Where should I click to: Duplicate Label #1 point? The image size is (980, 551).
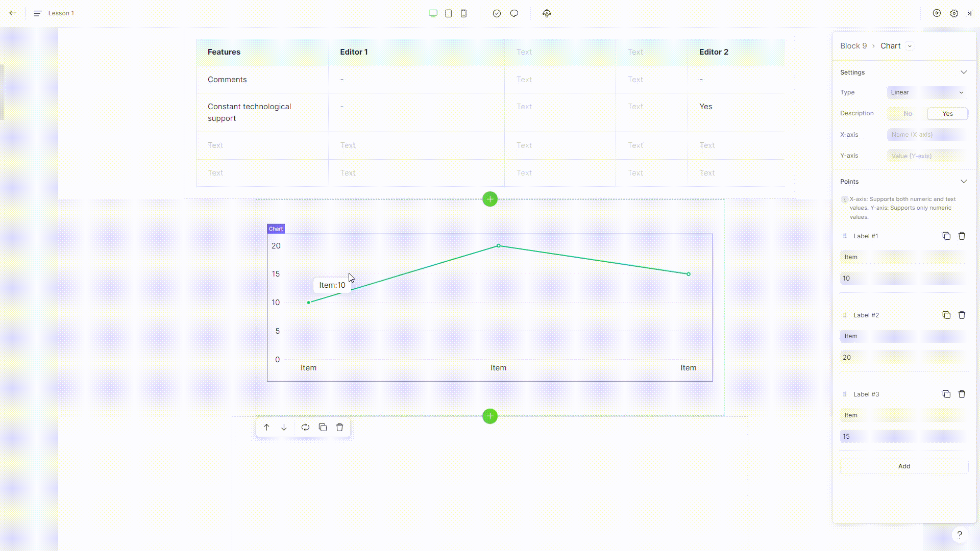coord(946,236)
